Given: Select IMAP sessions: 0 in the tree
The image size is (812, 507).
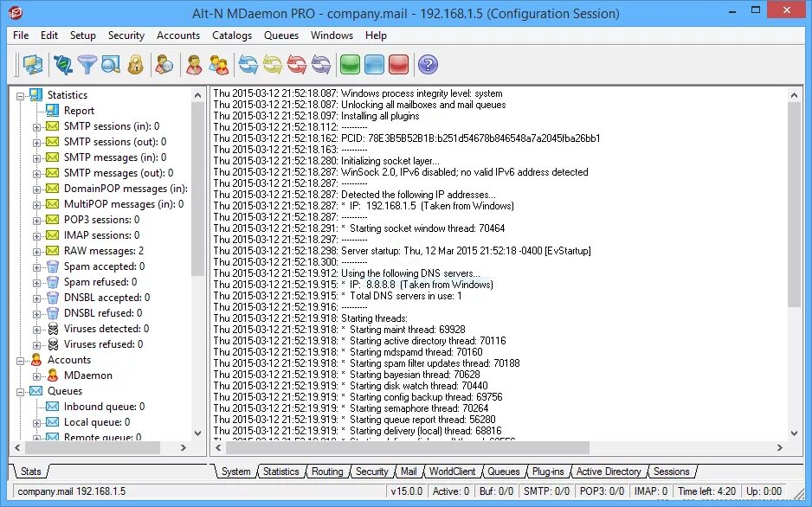Looking at the screenshot, I should (101, 234).
